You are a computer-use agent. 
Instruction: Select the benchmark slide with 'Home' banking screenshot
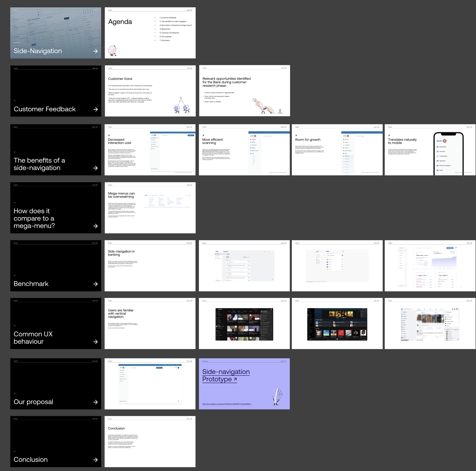pyautogui.click(x=337, y=266)
